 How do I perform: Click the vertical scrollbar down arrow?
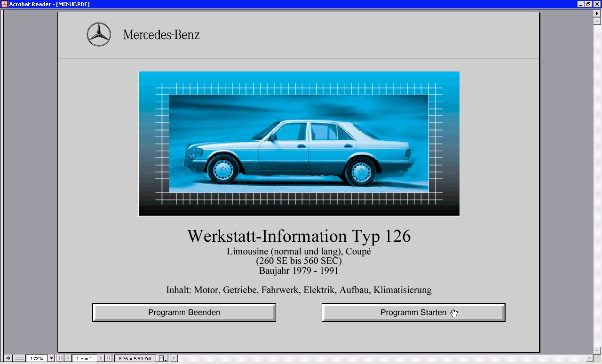pos(598,351)
